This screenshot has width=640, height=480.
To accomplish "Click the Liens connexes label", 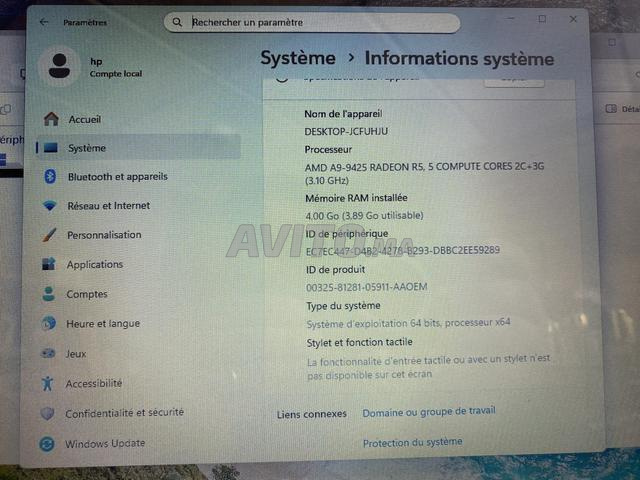I will [x=311, y=414].
